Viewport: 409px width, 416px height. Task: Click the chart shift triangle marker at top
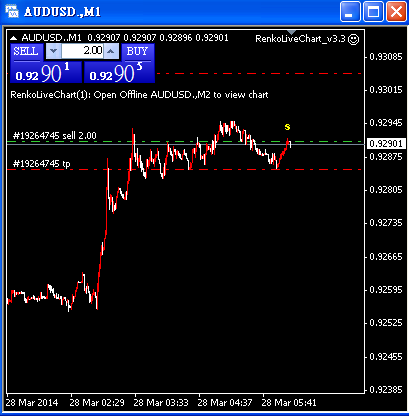pyautogui.click(x=291, y=32)
